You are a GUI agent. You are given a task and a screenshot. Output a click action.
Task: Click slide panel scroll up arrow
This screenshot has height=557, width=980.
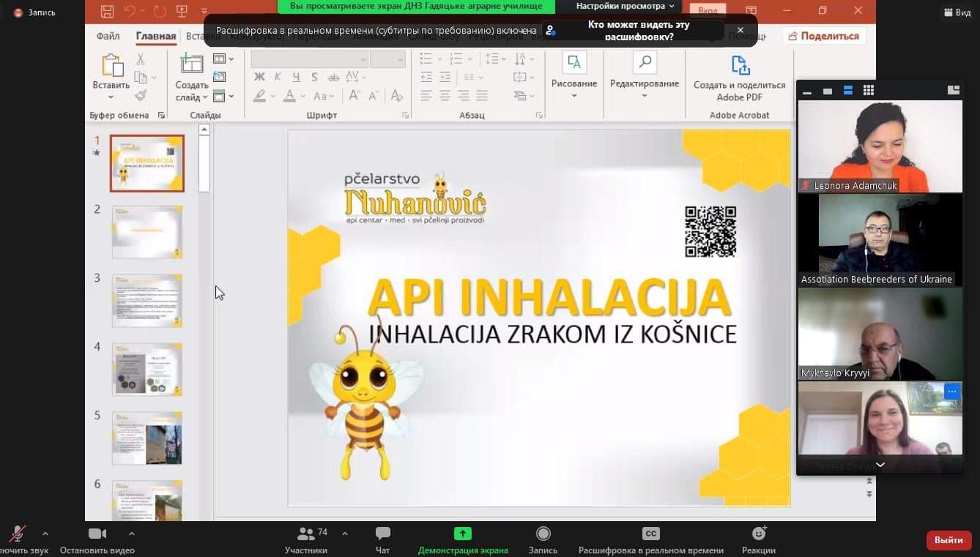coord(204,130)
